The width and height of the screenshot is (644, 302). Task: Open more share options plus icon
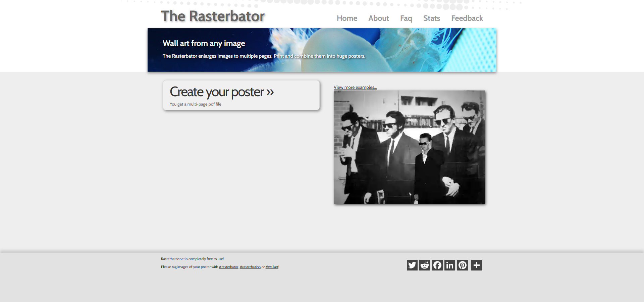pos(476,265)
